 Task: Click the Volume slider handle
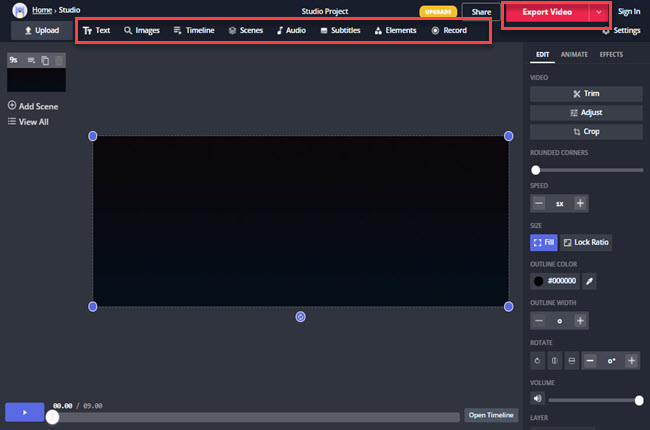pyautogui.click(x=639, y=400)
